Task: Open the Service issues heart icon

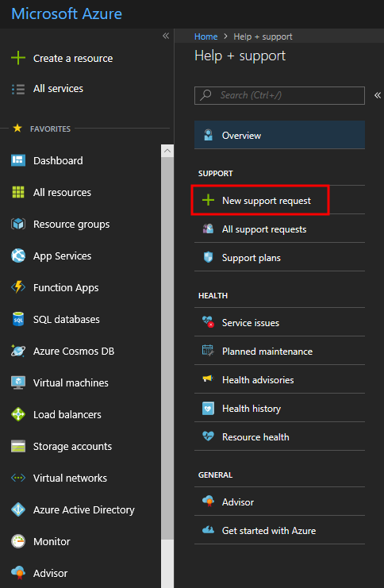Action: pos(208,322)
